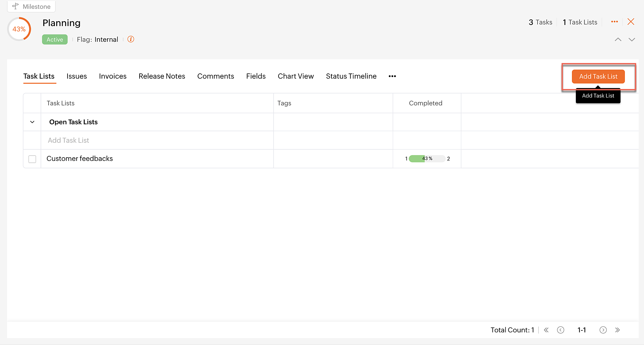
Task: Select the Customer feedbacks checkbox
Action: click(x=32, y=159)
